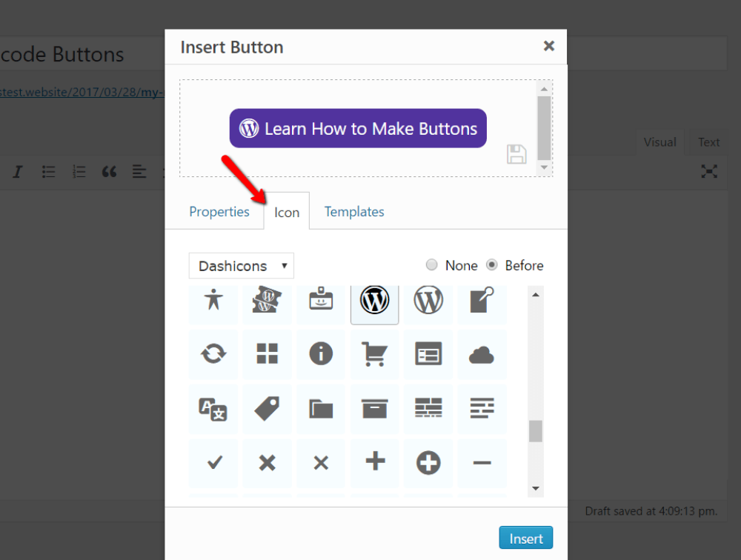The height and width of the screenshot is (560, 741).
Task: Choose the minus dashicon
Action: coord(482,463)
